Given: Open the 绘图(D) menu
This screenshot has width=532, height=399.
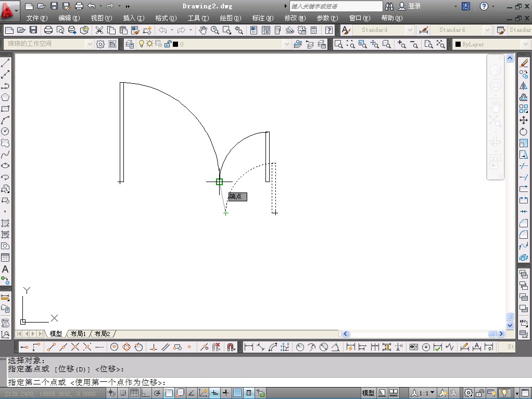Looking at the screenshot, I should 230,18.
